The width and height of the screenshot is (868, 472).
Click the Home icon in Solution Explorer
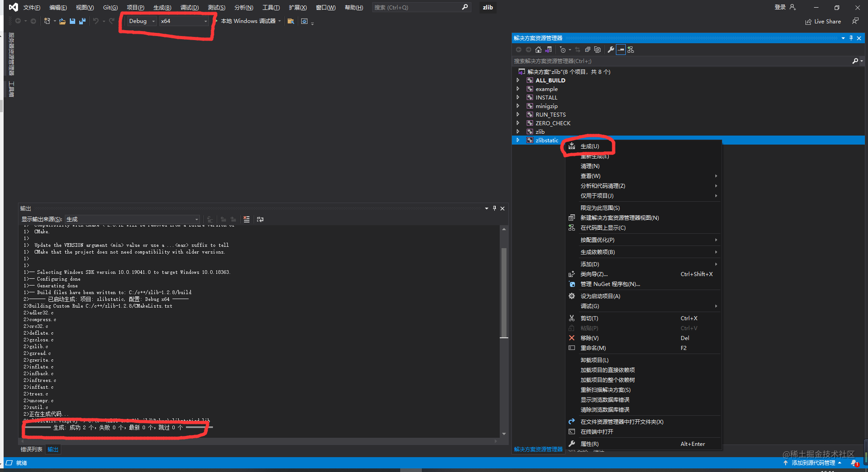[x=538, y=50]
